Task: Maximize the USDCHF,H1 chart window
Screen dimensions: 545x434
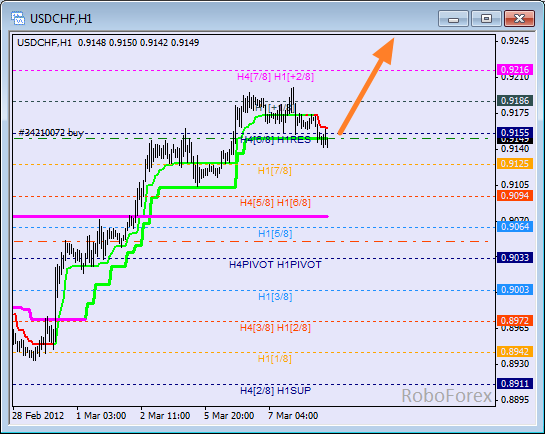Action: pyautogui.click(x=486, y=18)
